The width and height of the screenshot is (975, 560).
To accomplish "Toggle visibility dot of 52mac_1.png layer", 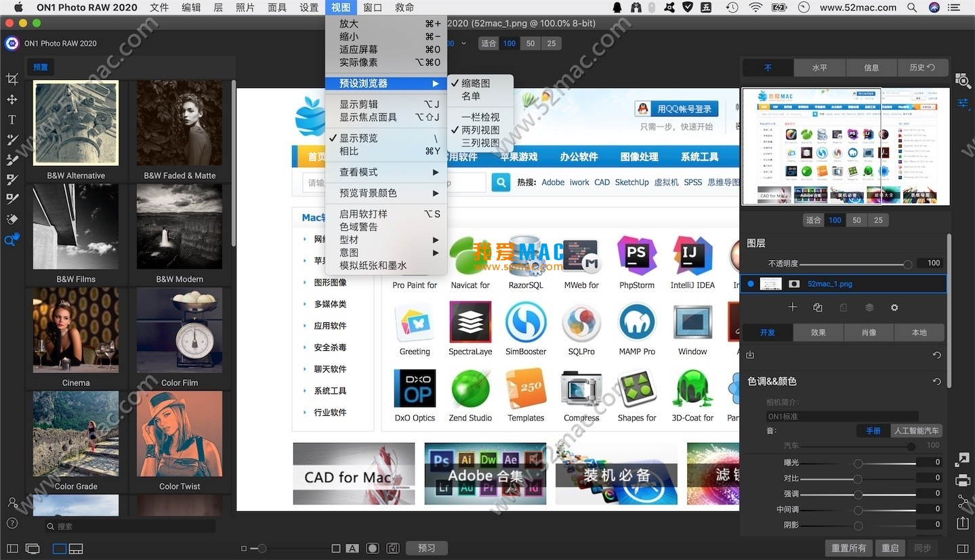I will [x=750, y=284].
